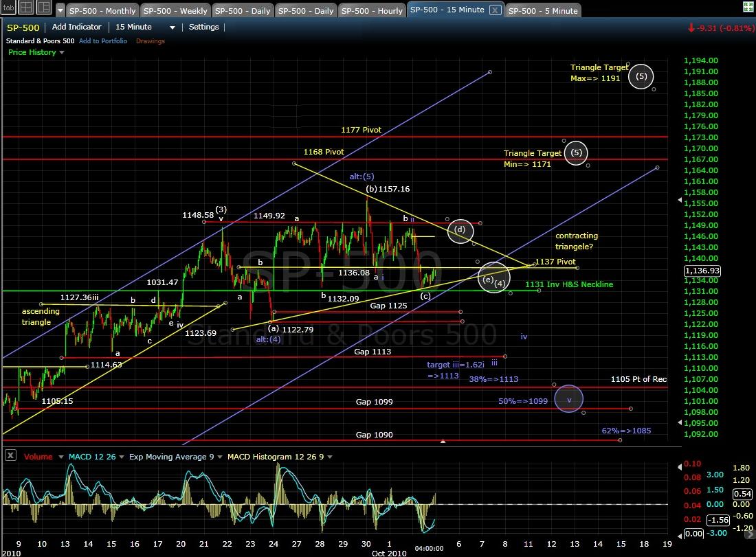Click the '(b)1157.16' peak label
756x557 pixels.
(388, 189)
